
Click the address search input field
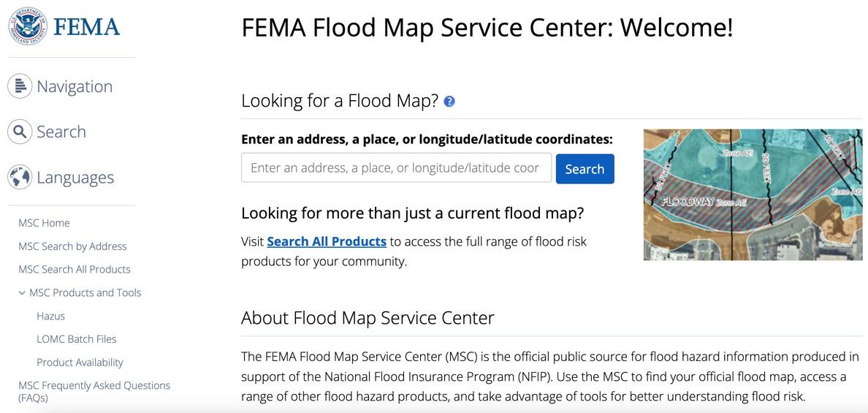point(396,168)
